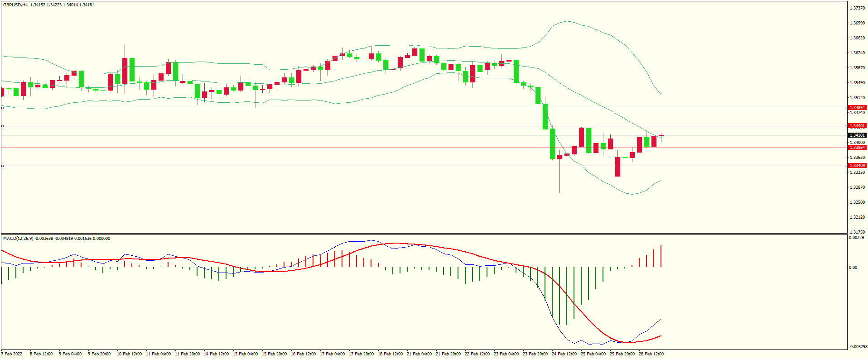This screenshot has height=359, width=868.
Task: Click the red 1.33854 price level tag
Action: coord(857,148)
